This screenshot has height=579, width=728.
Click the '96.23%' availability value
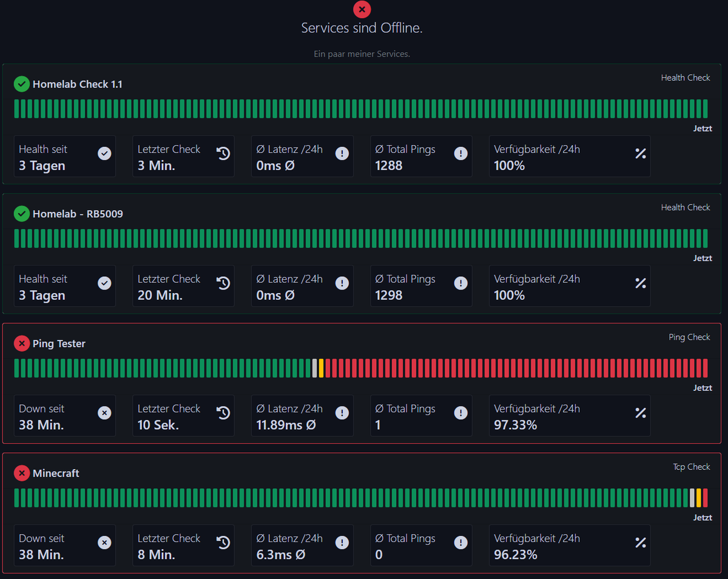516,555
